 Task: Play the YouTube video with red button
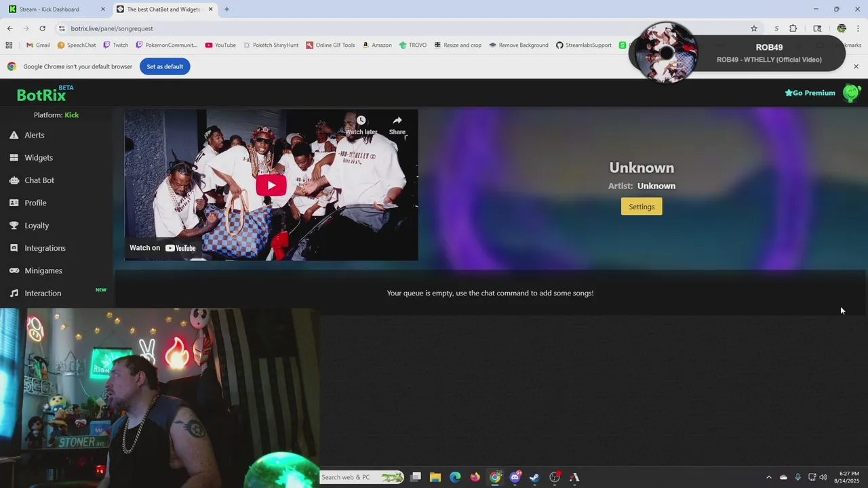(271, 185)
